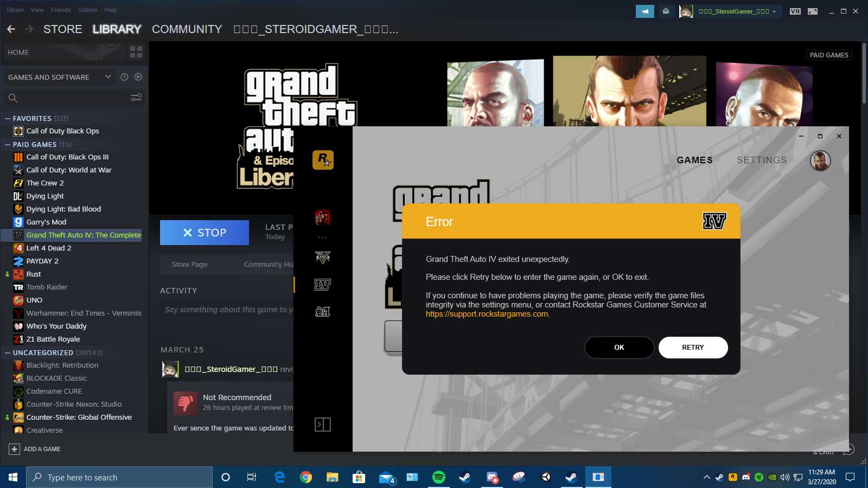Screen dimensions: 868x488
Task: Open the Store Page link
Action: (x=189, y=265)
